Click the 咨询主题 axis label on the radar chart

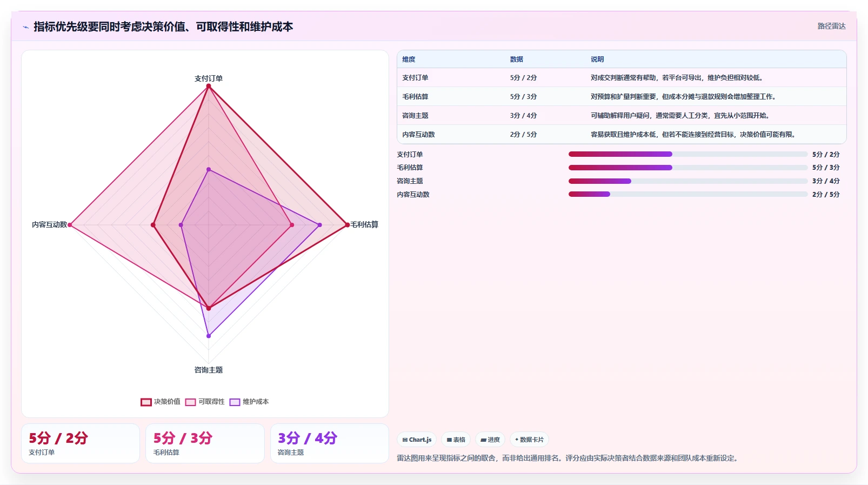[x=209, y=370]
